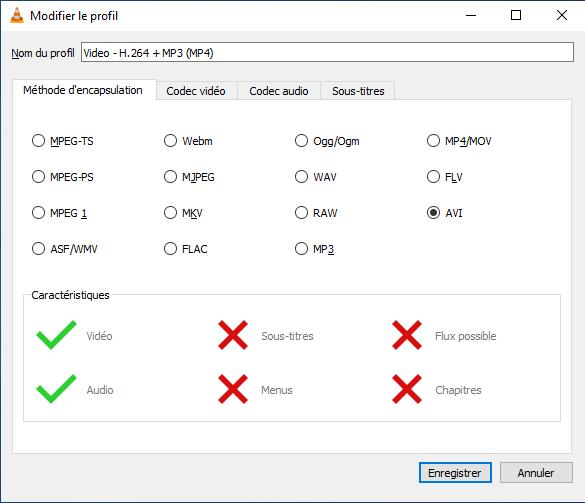Click the red X beside Menus
The width and height of the screenshot is (585, 503).
coord(233,389)
